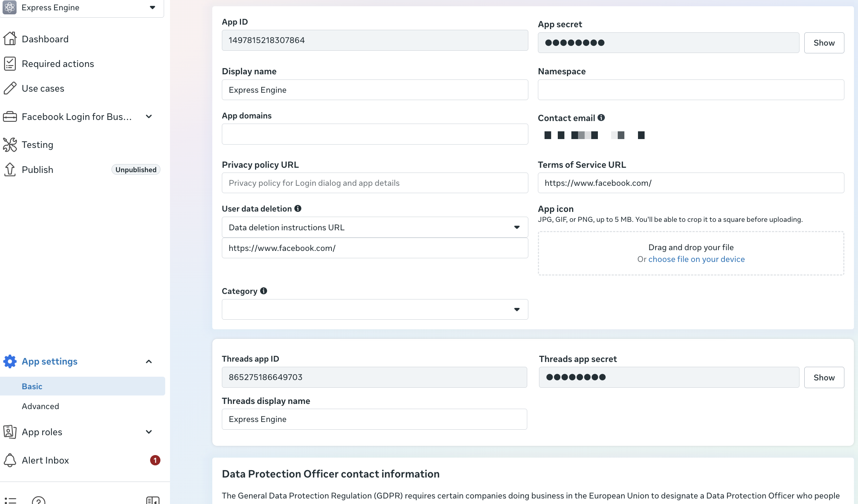Open the Category dropdown

(375, 309)
